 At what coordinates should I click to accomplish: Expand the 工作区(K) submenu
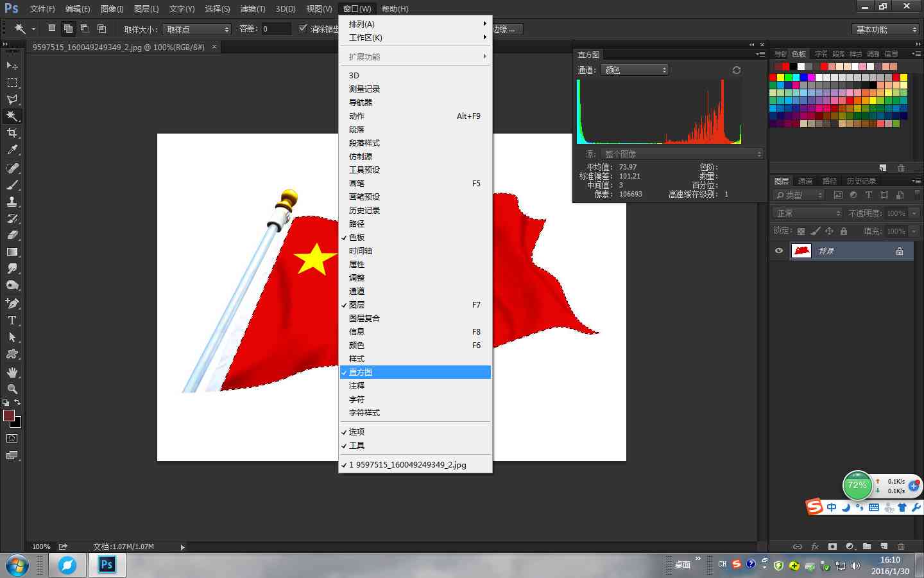415,38
